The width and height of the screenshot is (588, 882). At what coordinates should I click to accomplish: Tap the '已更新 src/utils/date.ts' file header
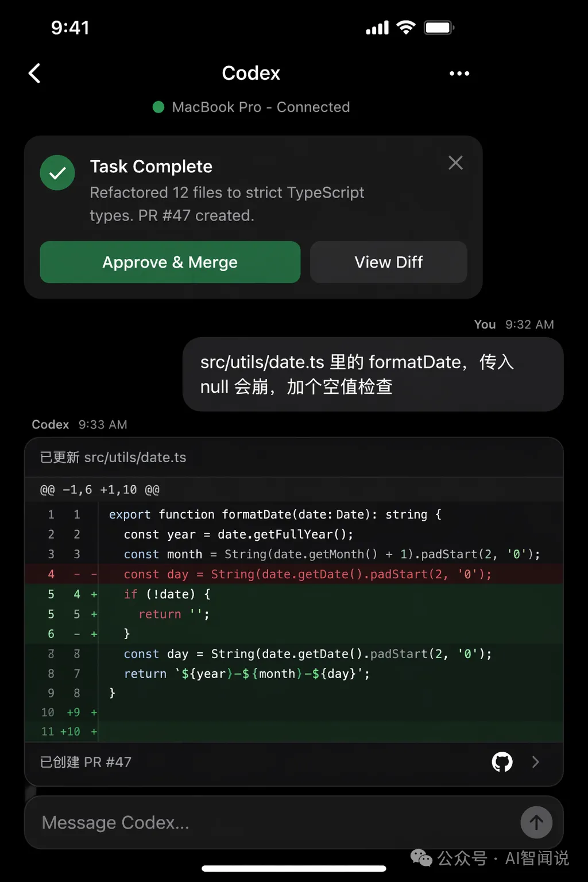pyautogui.click(x=113, y=457)
